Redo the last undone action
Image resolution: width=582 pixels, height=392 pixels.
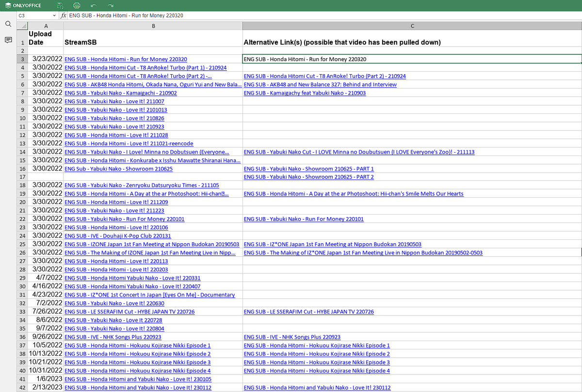[111, 6]
